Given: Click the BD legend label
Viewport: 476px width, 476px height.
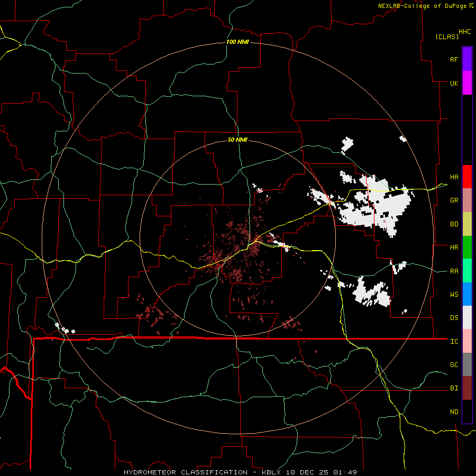Looking at the screenshot, I should (454, 224).
